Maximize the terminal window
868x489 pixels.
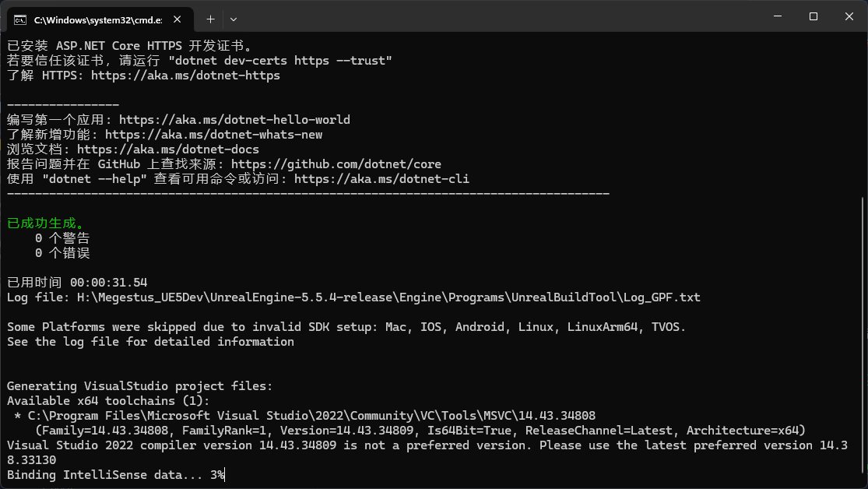coord(814,16)
